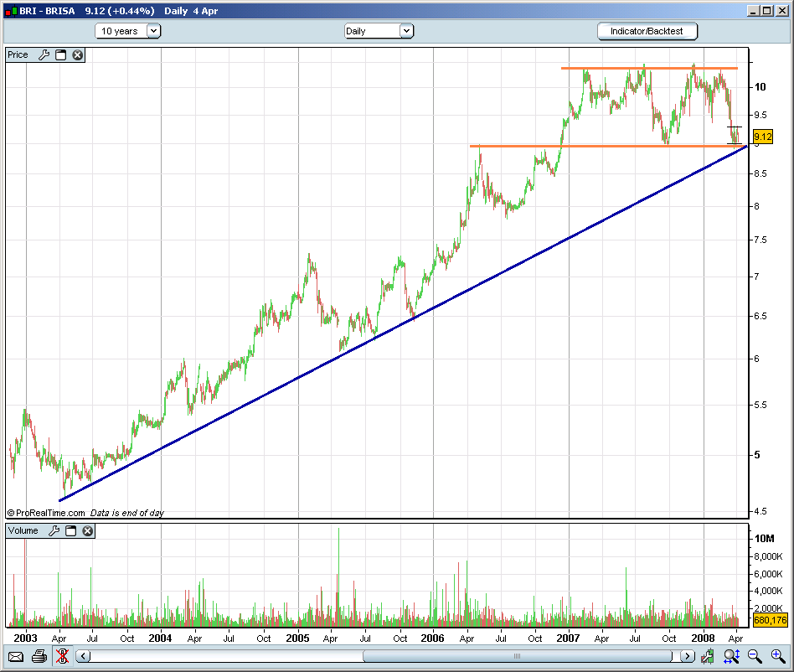Click zoom with arrows magnifier icon
Image resolution: width=794 pixels, height=672 pixels.
732,656
